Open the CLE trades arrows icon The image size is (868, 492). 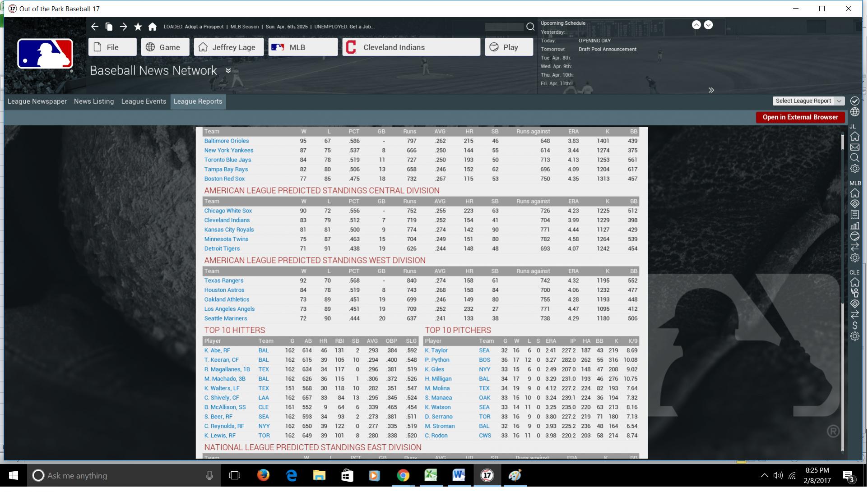coord(854,315)
